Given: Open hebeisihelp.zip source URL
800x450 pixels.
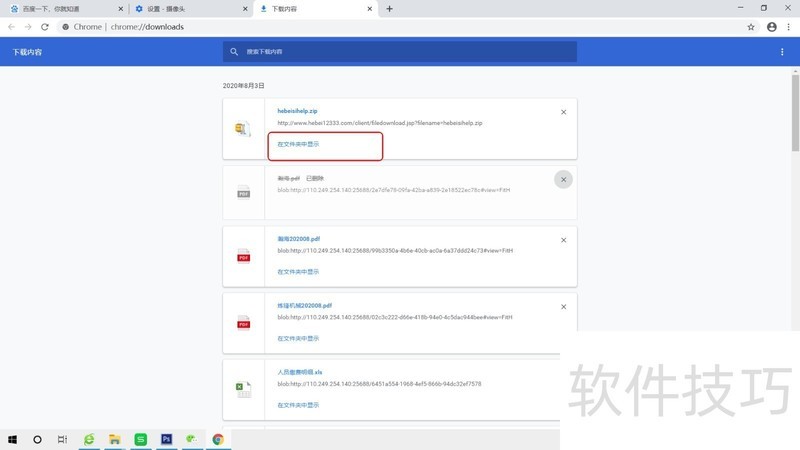Looking at the screenshot, I should click(380, 123).
